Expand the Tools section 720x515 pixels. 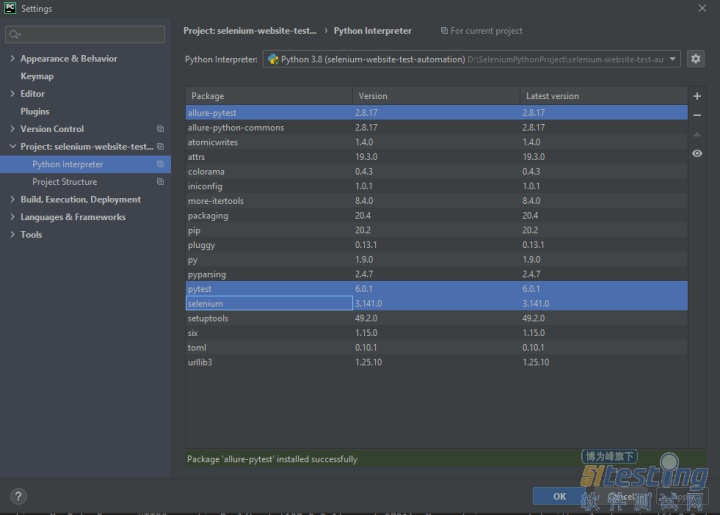click(12, 235)
